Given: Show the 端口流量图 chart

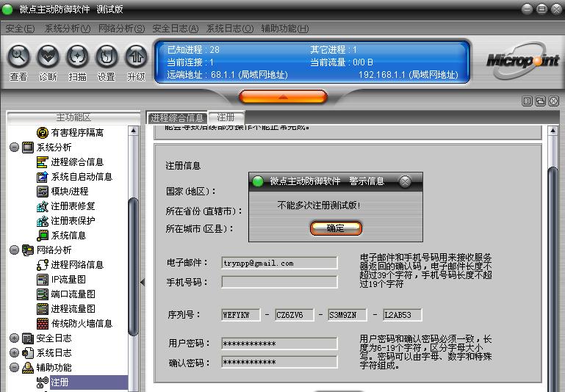Looking at the screenshot, I should coord(73,294).
